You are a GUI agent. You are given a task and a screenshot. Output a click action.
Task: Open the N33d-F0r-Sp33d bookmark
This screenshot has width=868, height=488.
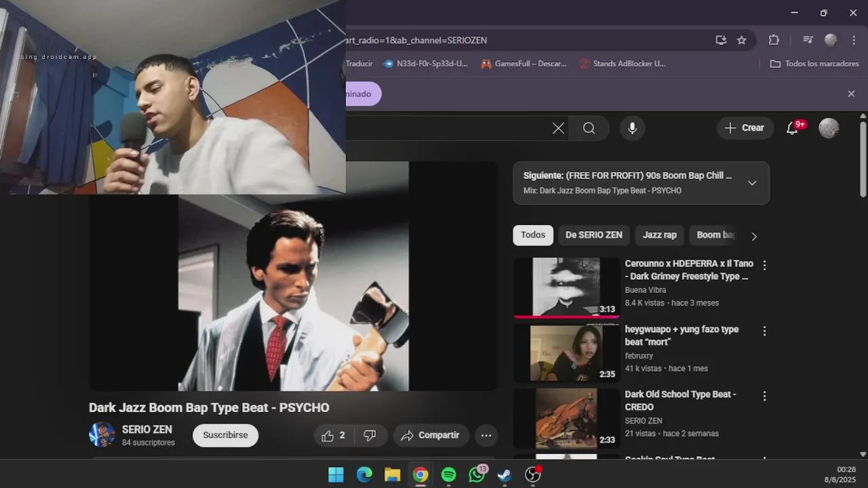425,64
